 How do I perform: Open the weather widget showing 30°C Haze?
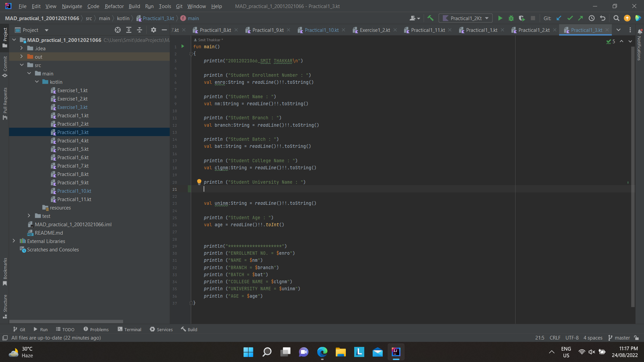pyautogui.click(x=21, y=352)
